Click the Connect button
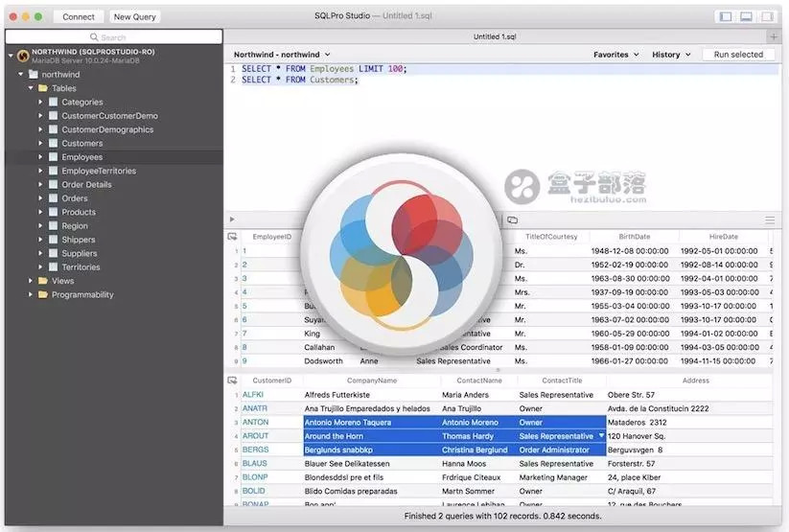This screenshot has height=532, width=789. (79, 16)
